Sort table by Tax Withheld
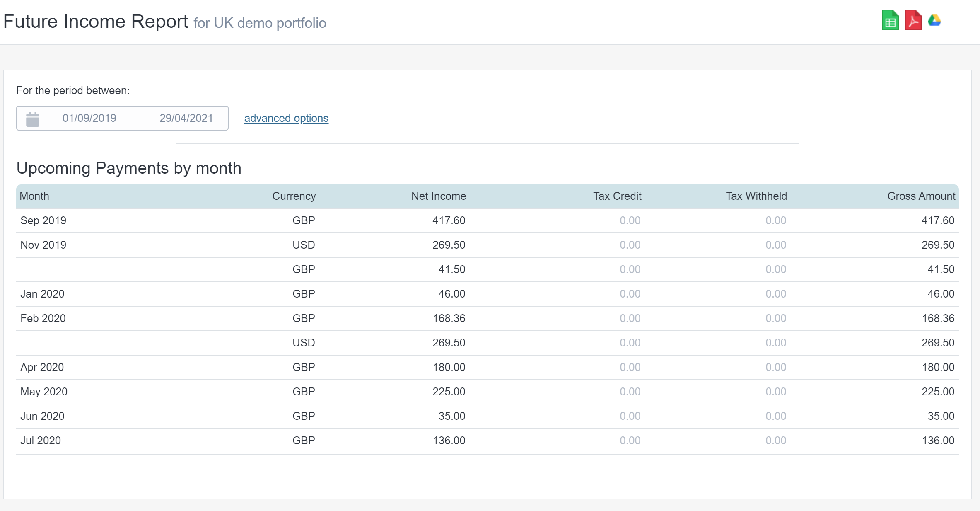The width and height of the screenshot is (980, 511). click(x=756, y=196)
